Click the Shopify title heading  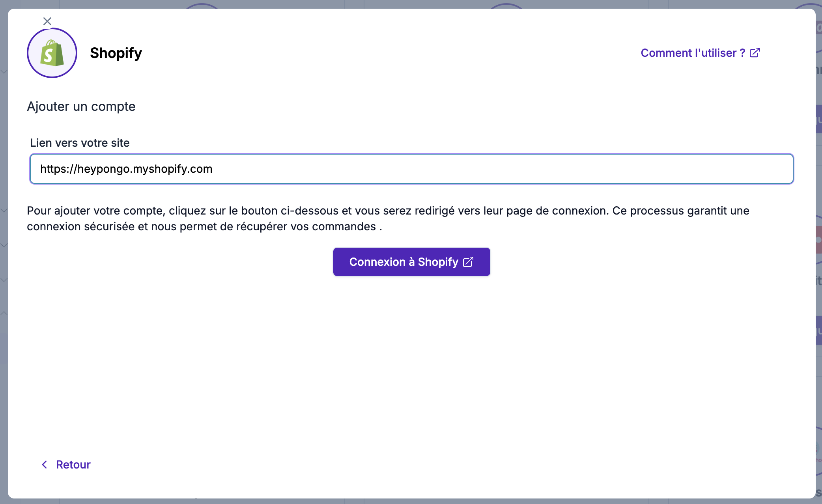click(116, 53)
